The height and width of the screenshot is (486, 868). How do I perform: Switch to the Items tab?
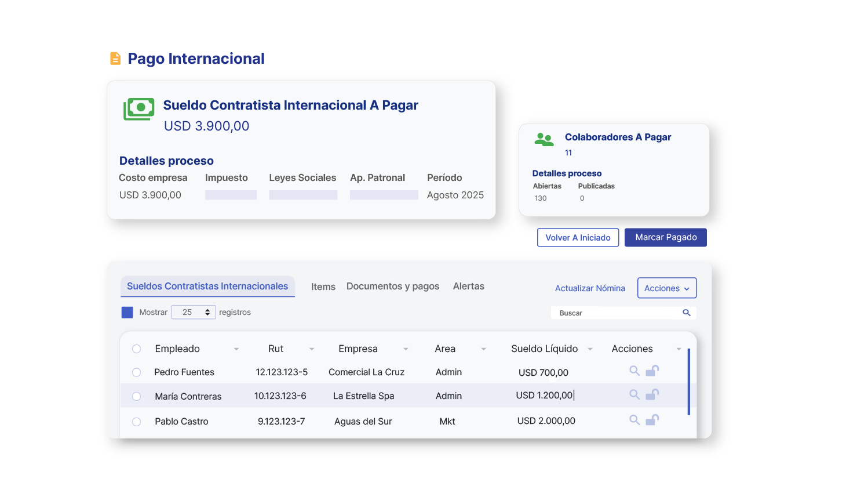coord(323,286)
